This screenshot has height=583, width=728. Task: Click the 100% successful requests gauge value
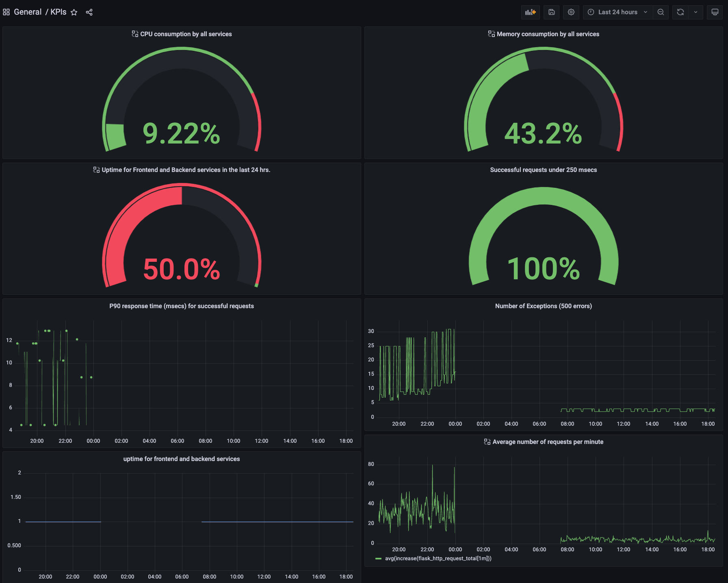(544, 269)
